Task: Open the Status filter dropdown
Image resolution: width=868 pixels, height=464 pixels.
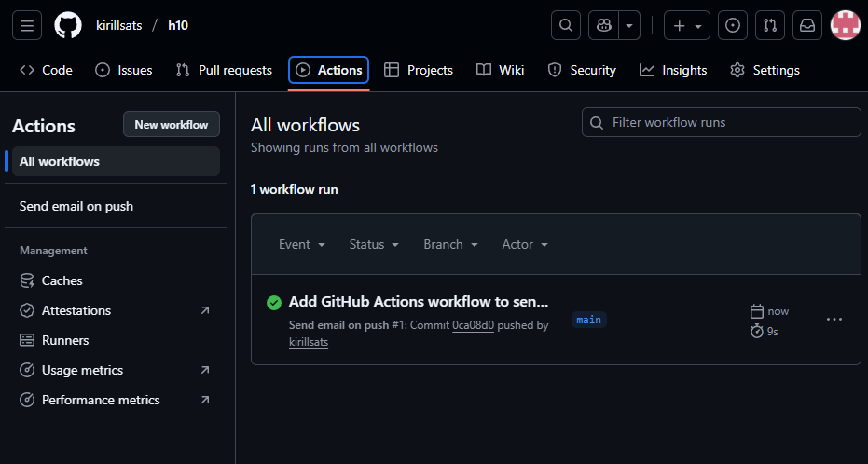Action: (374, 244)
